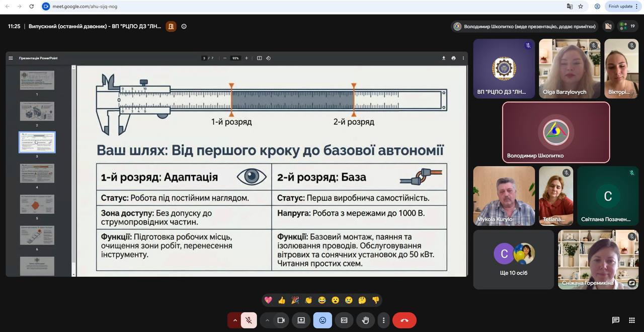644x332 pixels.
Task: Reload the Meet page
Action: [x=31, y=7]
